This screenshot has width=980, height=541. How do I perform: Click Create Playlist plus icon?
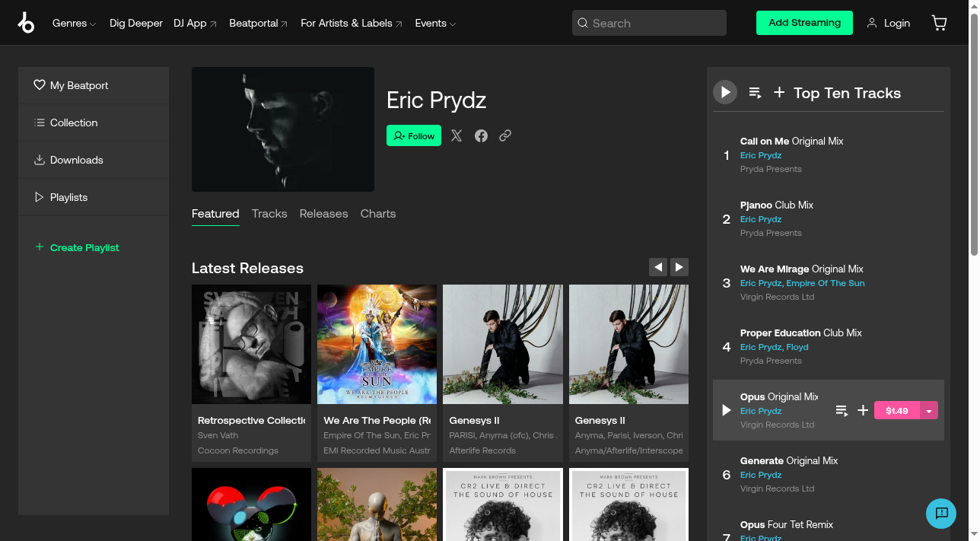[x=40, y=247]
